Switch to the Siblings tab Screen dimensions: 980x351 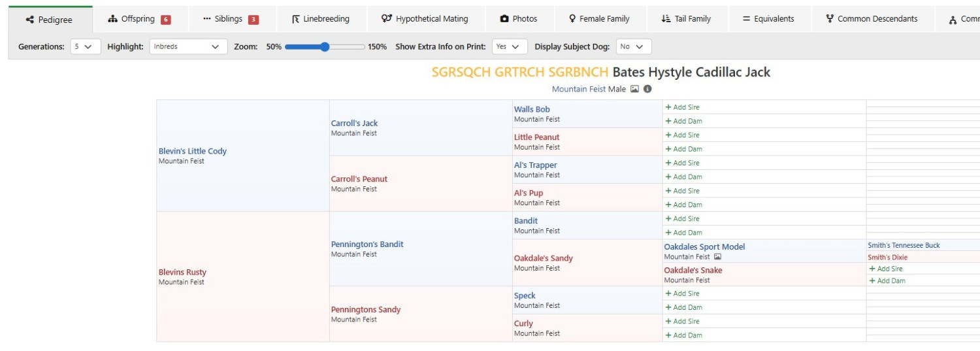click(231, 19)
